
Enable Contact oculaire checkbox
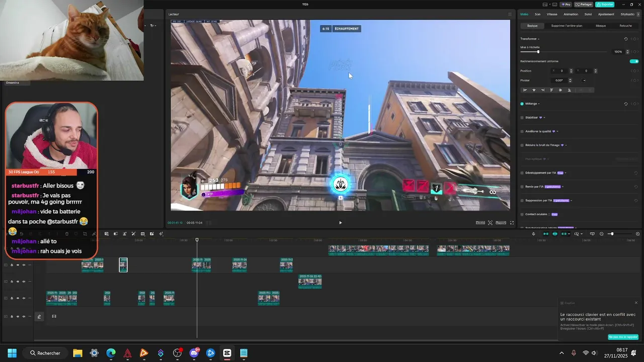click(522, 214)
